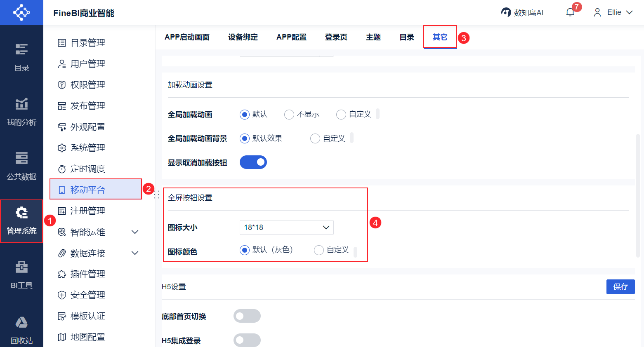This screenshot has width=644, height=347.
Task: Select 不显示 for 全局加载动画
Action: 289,115
